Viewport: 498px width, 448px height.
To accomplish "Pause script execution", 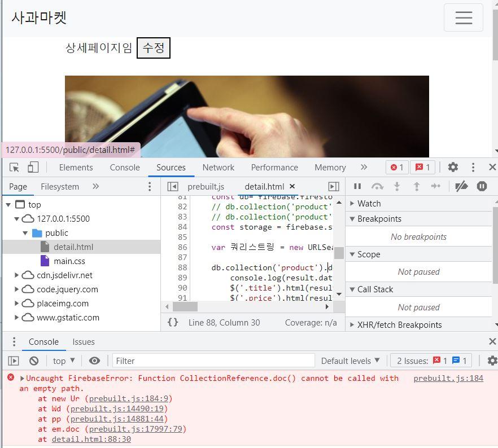I will (x=357, y=186).
